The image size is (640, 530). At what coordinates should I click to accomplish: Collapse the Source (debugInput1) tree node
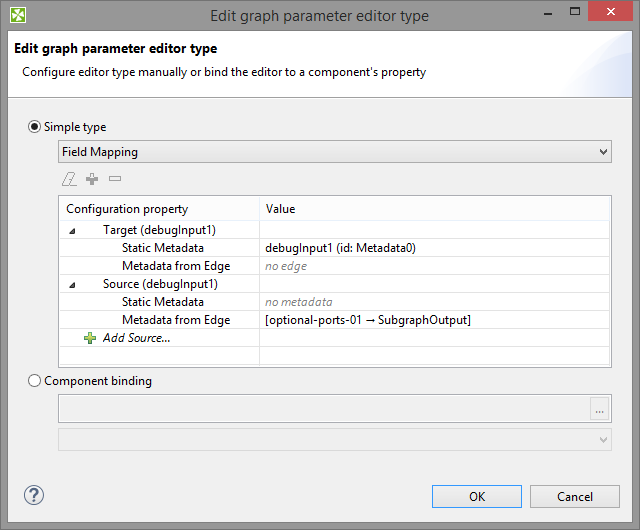[x=72, y=284]
